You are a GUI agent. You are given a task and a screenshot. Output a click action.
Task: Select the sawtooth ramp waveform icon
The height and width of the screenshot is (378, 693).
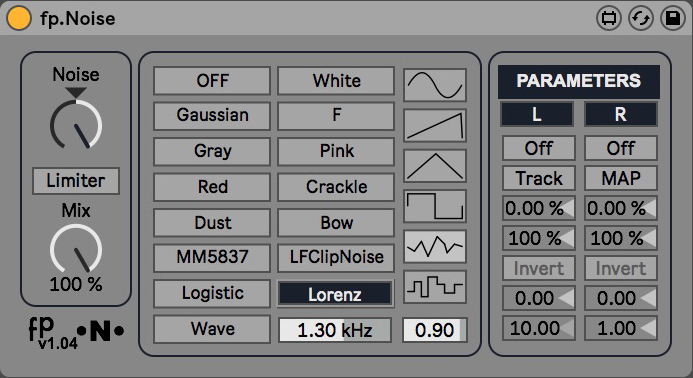pos(435,126)
